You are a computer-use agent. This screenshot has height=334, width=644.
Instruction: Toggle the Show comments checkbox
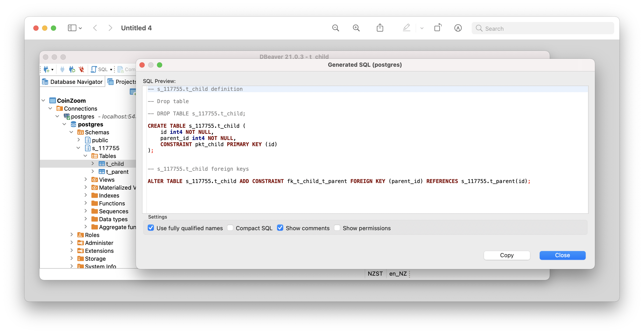tap(280, 228)
